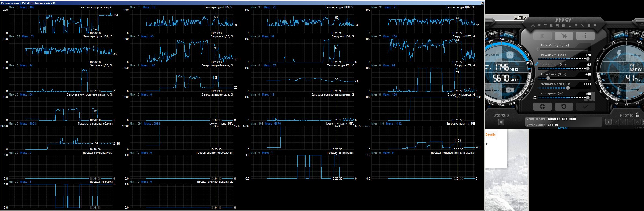The height and width of the screenshot is (211, 644).
Task: Click the Power Limit slider handle
Action: point(588,59)
